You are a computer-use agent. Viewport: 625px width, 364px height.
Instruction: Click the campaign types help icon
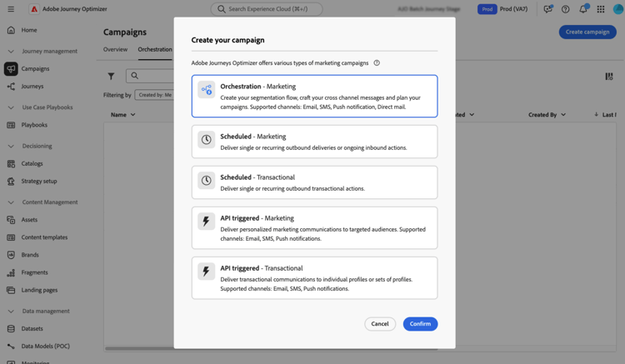pos(377,63)
